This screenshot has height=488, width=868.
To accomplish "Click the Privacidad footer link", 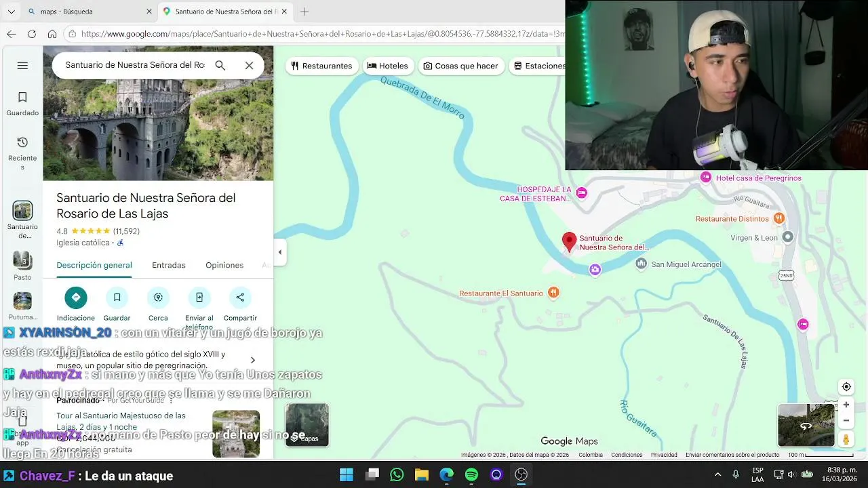I will pos(664,455).
